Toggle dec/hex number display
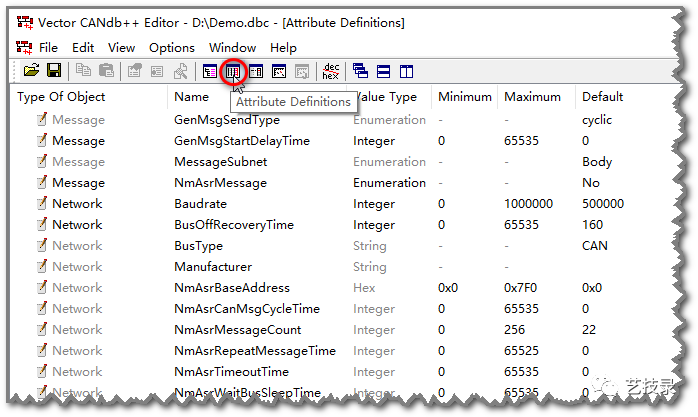This screenshot has height=417, width=698. point(331,71)
